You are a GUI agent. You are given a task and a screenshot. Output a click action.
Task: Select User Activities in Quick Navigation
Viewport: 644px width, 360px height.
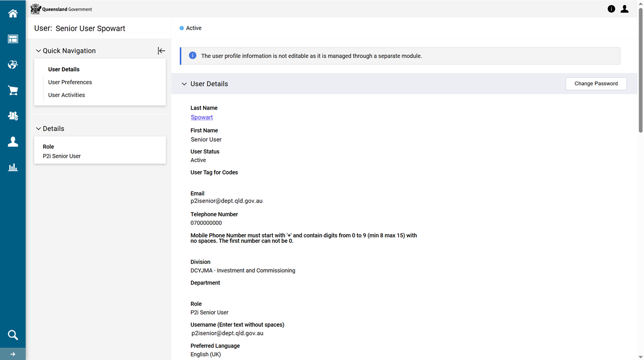66,95
